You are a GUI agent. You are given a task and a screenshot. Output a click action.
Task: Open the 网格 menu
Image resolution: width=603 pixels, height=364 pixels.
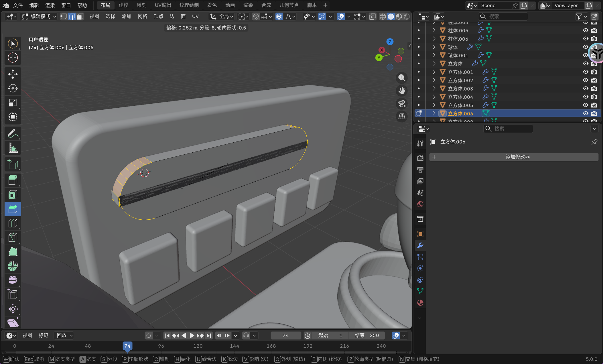coord(142,17)
